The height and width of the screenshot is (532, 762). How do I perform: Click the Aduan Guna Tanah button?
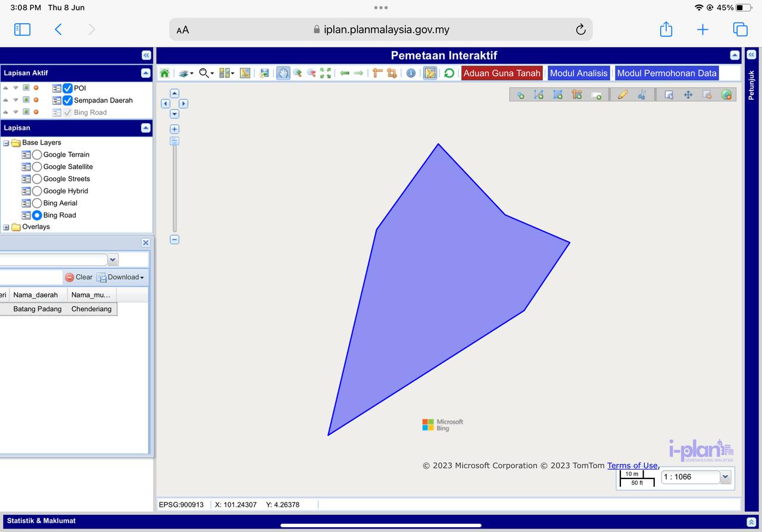pyautogui.click(x=501, y=73)
